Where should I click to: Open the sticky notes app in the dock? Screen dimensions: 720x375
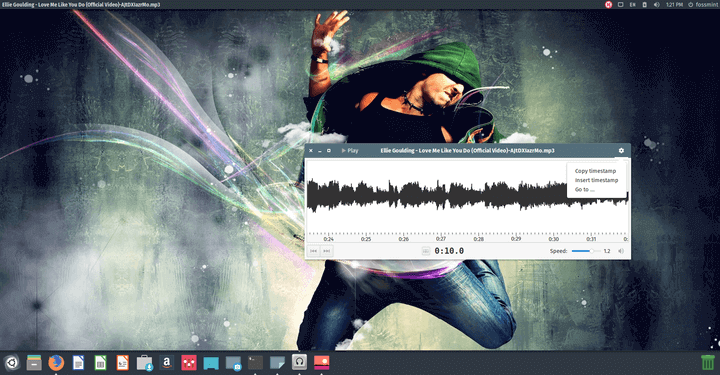[x=277, y=363]
